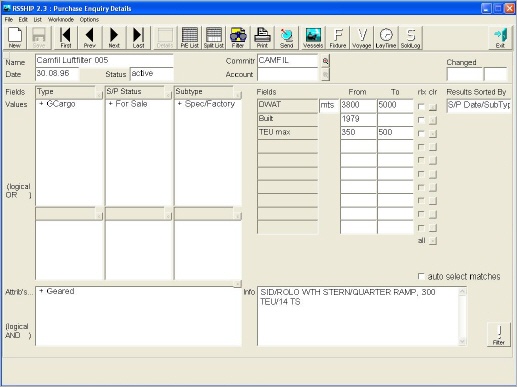
Task: Enable auto select matches
Action: pos(421,276)
